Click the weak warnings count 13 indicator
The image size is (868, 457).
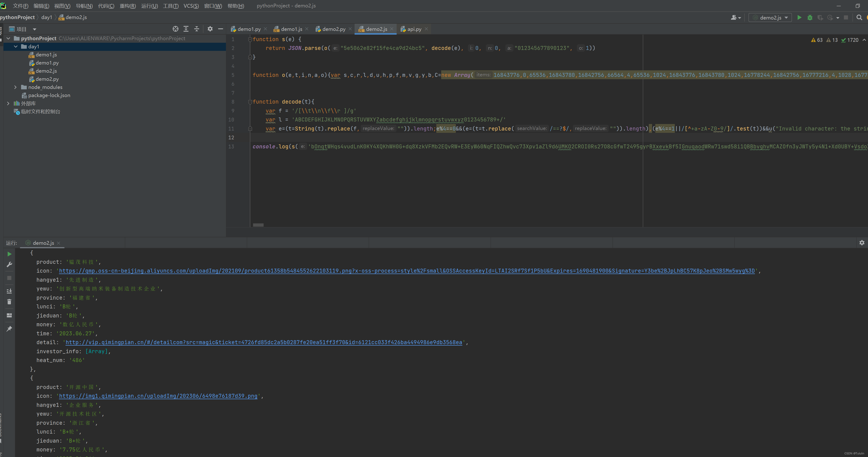pyautogui.click(x=832, y=40)
